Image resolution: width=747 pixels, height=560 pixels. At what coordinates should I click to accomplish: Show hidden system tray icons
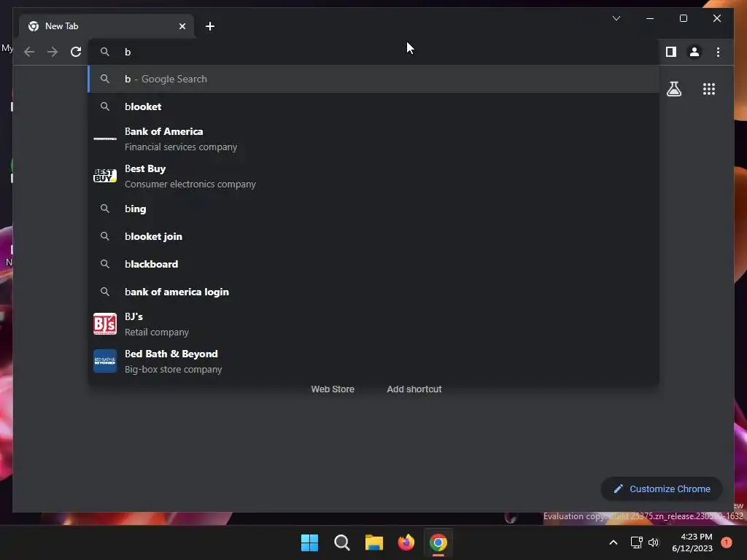click(613, 542)
